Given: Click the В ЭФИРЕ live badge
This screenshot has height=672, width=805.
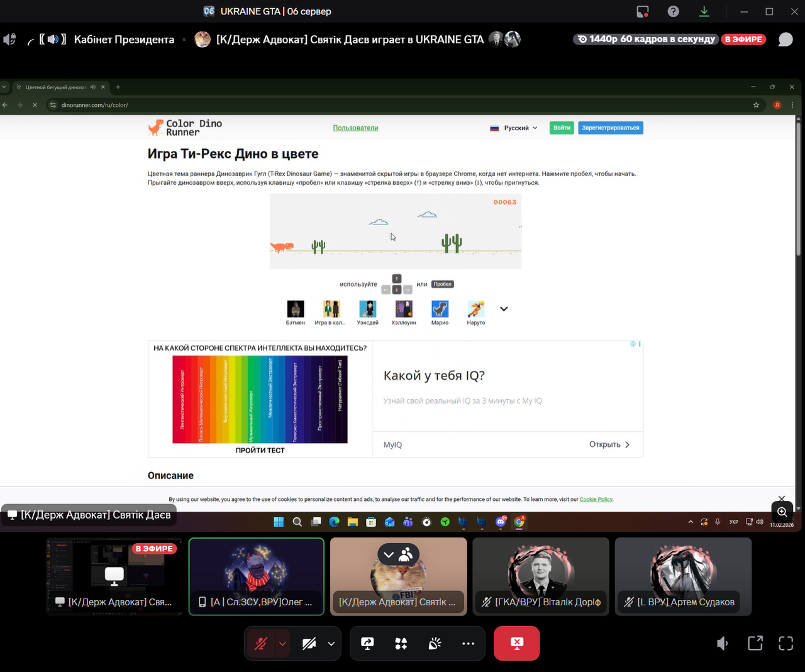Looking at the screenshot, I should pos(743,39).
